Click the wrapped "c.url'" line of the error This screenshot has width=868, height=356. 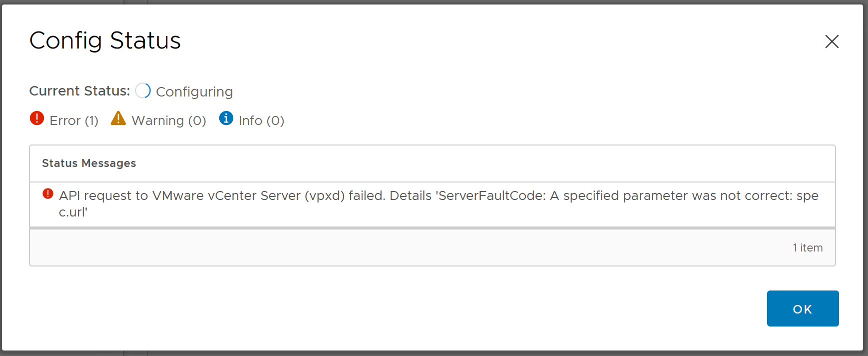click(73, 212)
